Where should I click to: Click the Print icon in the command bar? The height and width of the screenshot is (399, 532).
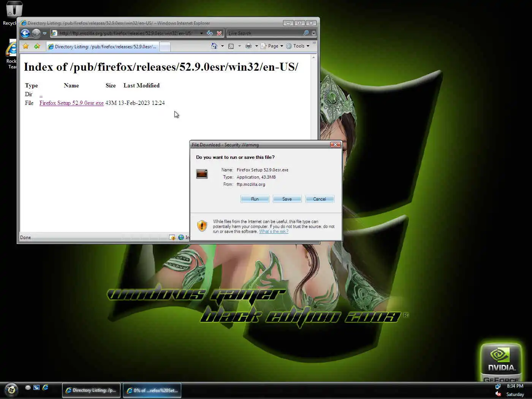pos(249,46)
